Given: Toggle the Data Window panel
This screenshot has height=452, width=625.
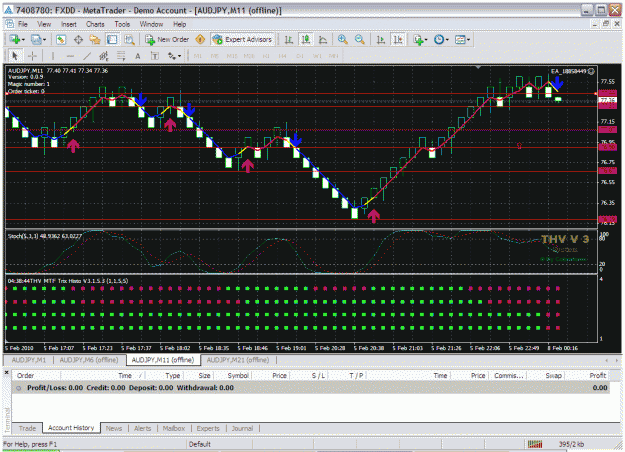Looking at the screenshot, I should click(x=78, y=39).
